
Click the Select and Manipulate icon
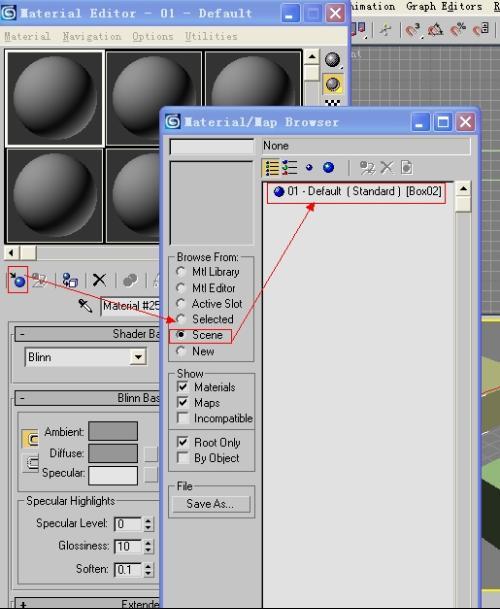click(x=386, y=30)
